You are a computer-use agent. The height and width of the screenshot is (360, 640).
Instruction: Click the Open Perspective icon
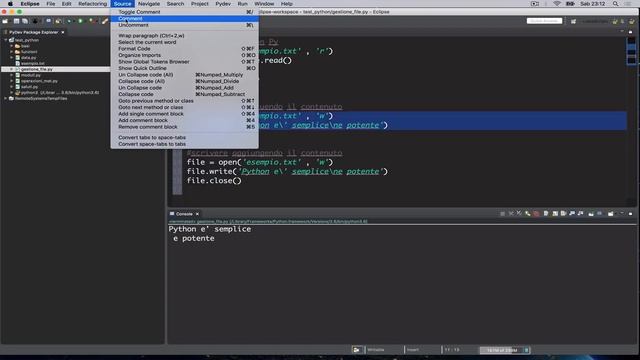[573, 21]
